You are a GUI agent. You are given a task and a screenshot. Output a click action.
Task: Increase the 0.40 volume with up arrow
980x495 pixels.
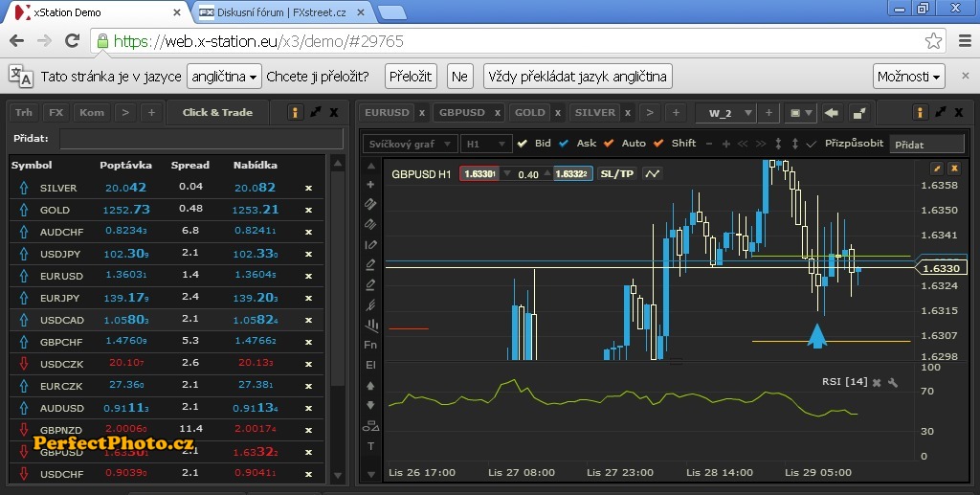(x=548, y=173)
